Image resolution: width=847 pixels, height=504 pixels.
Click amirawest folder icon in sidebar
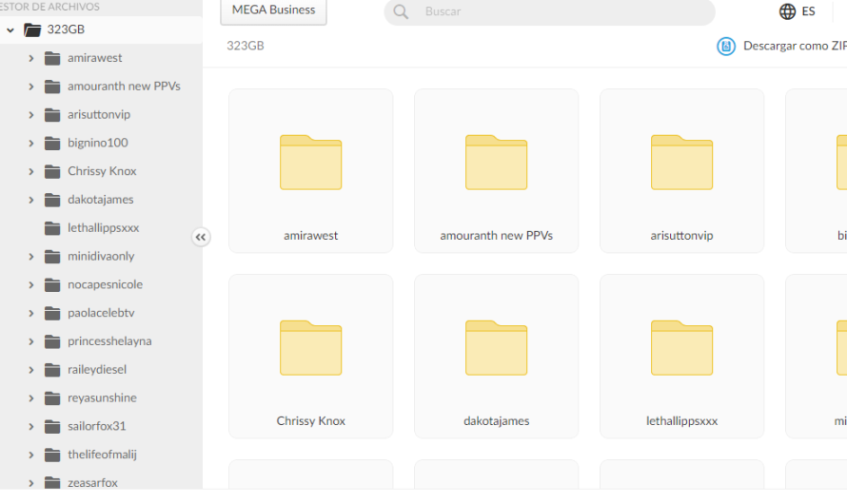[52, 58]
